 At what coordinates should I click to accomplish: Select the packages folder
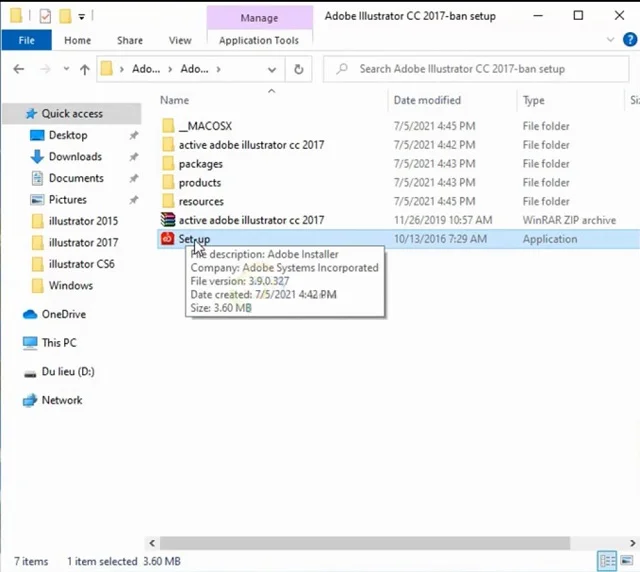tap(200, 164)
